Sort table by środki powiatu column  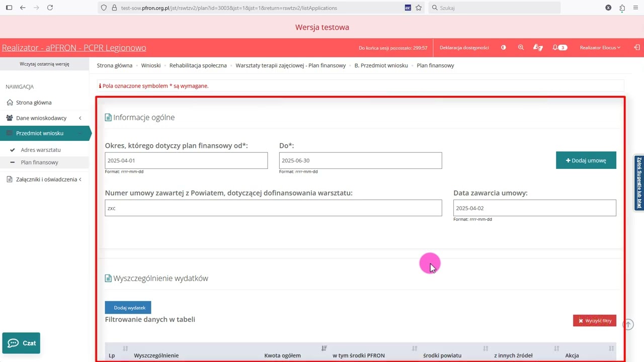point(486,348)
